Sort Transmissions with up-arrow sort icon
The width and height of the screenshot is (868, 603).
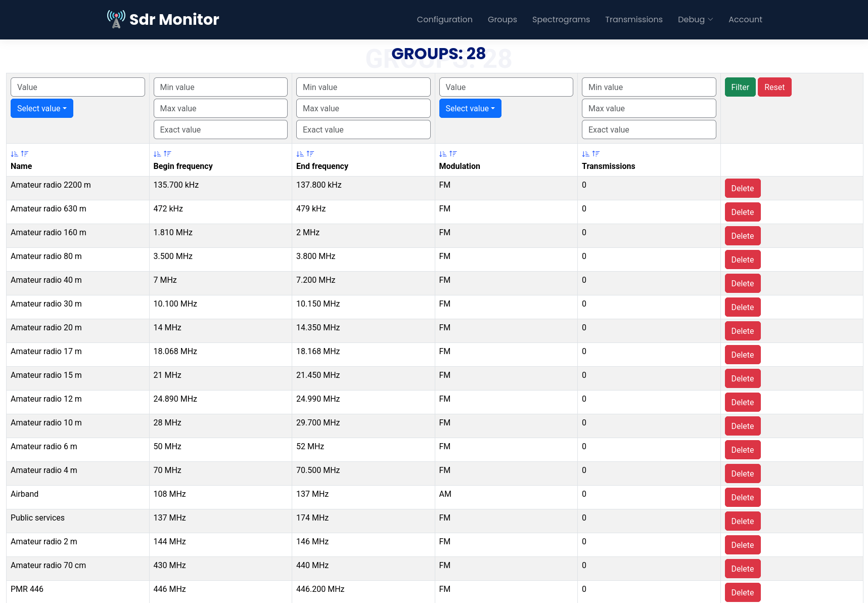(596, 154)
